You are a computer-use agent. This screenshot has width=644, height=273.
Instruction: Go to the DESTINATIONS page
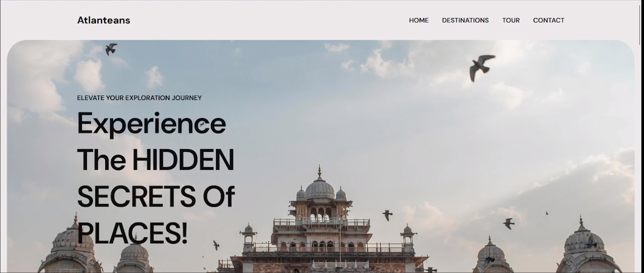(x=465, y=20)
